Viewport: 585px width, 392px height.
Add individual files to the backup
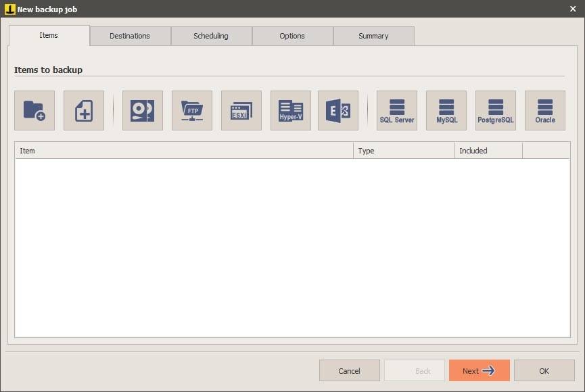click(x=83, y=110)
